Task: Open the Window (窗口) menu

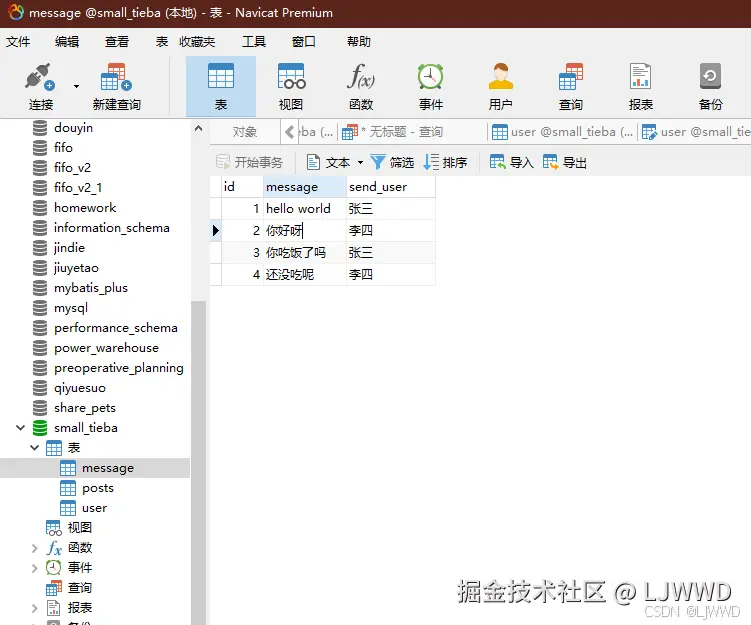Action: 304,42
